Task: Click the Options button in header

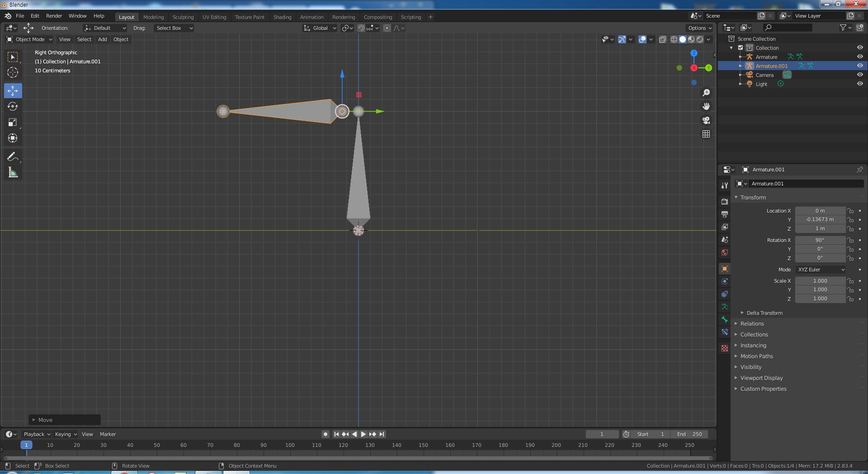Action: click(699, 28)
